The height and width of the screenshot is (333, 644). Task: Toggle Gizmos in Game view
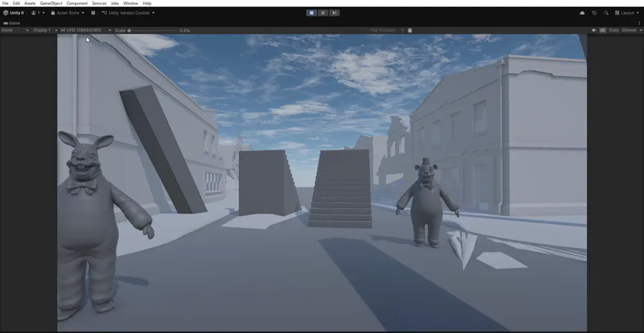click(x=628, y=30)
